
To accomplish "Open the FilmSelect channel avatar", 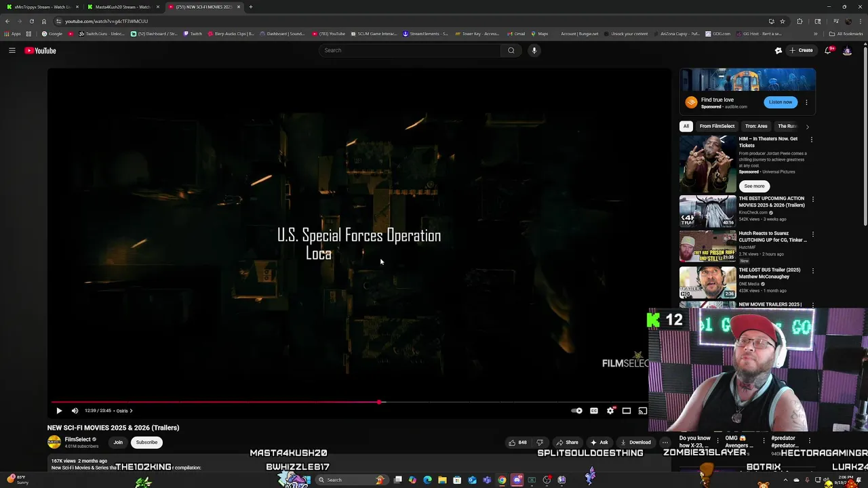I will tap(54, 442).
